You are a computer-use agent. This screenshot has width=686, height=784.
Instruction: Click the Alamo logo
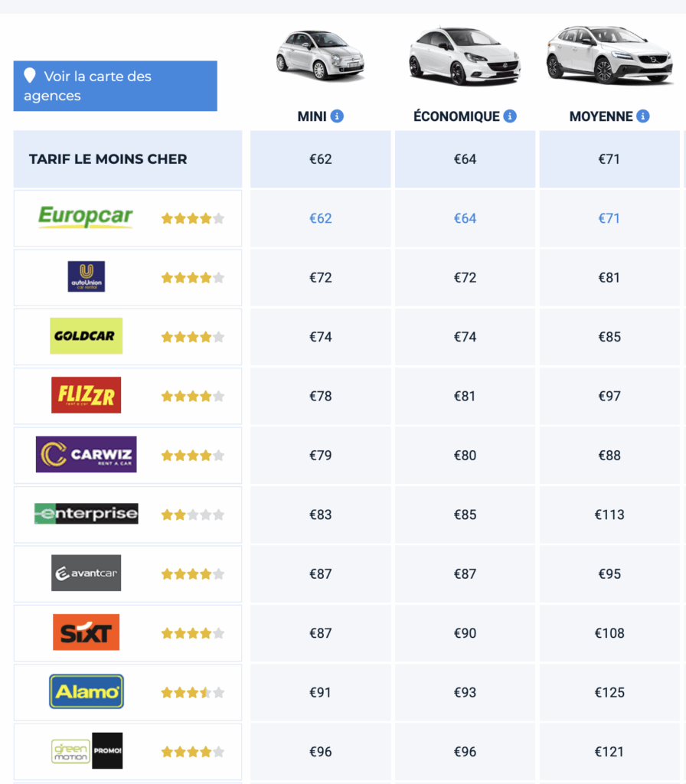tap(86, 691)
